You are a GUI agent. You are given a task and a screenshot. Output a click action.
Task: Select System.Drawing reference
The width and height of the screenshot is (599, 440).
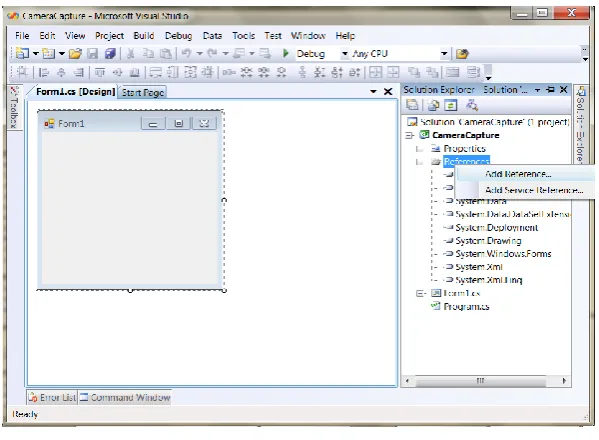[x=488, y=241]
